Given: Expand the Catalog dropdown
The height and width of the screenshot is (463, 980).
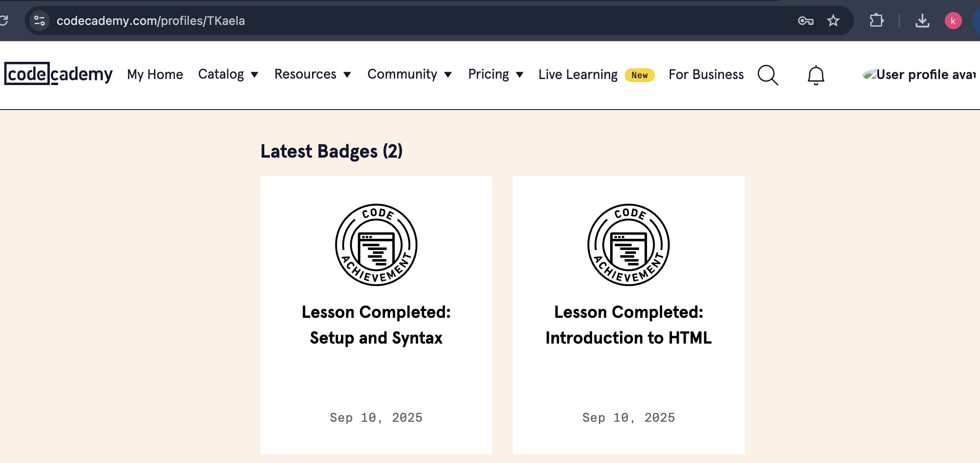Looking at the screenshot, I should tap(228, 74).
